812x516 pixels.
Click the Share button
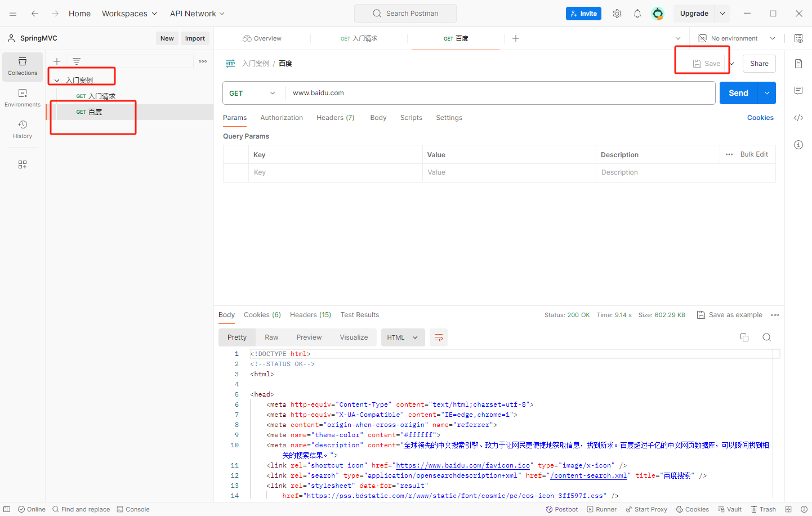759,64
